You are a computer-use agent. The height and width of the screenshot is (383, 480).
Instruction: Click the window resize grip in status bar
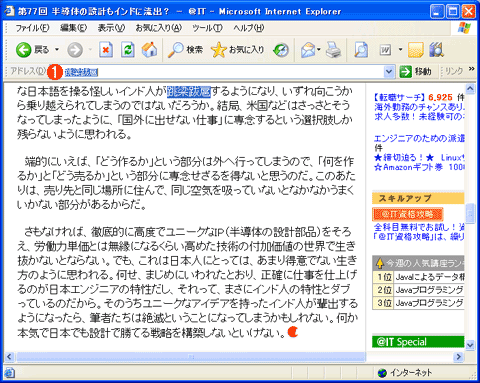click(472, 375)
